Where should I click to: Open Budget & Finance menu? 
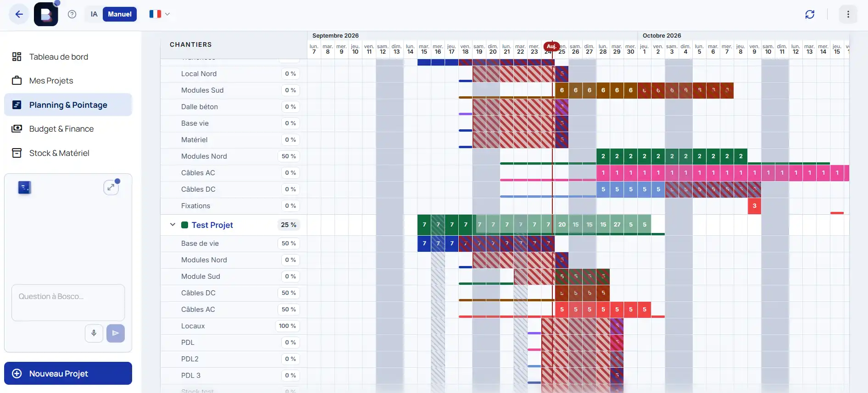click(x=68, y=129)
